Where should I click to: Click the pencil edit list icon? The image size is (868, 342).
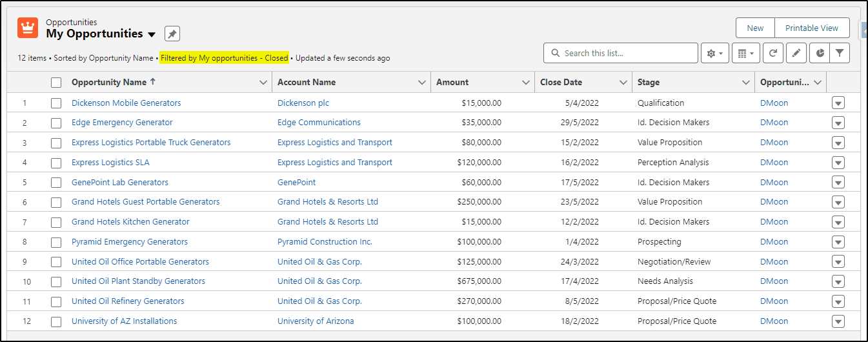click(796, 53)
